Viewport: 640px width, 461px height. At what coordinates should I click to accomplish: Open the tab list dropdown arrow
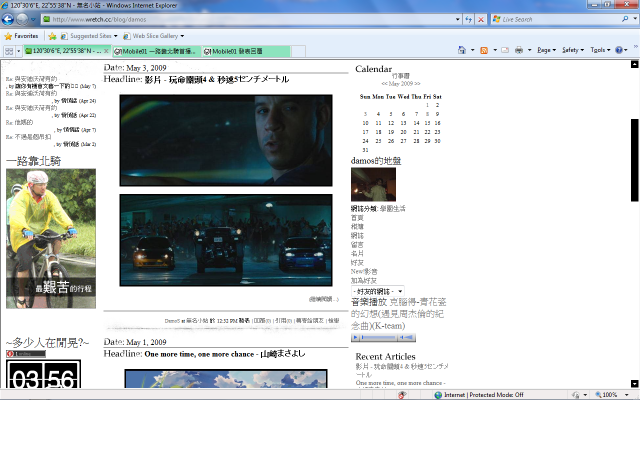click(x=18, y=51)
